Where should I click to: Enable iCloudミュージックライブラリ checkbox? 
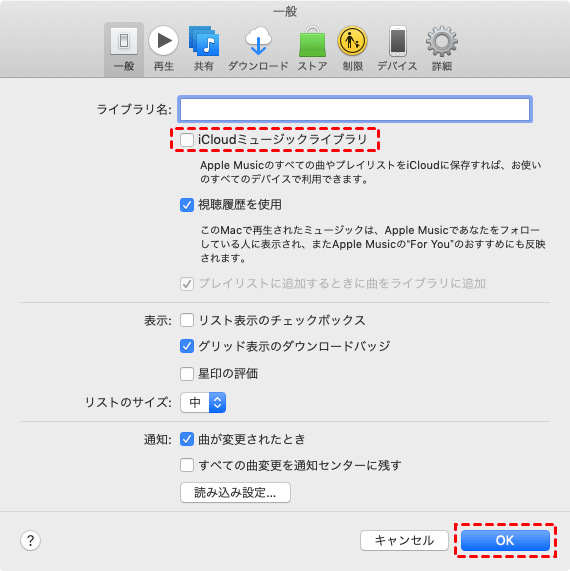click(187, 139)
